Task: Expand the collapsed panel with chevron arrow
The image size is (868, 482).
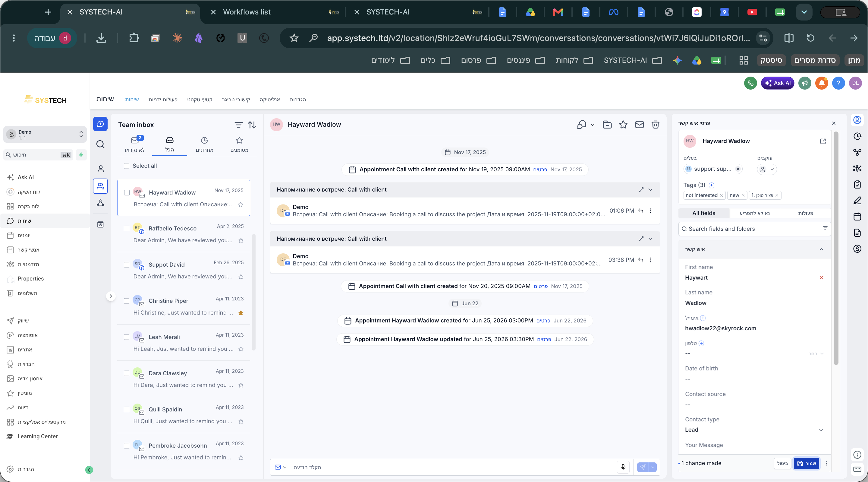Action: (111, 296)
